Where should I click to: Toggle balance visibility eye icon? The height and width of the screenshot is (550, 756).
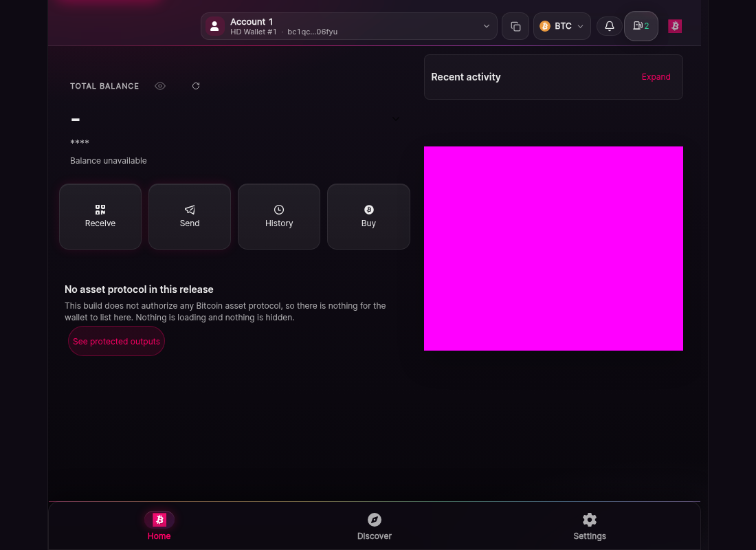point(160,86)
